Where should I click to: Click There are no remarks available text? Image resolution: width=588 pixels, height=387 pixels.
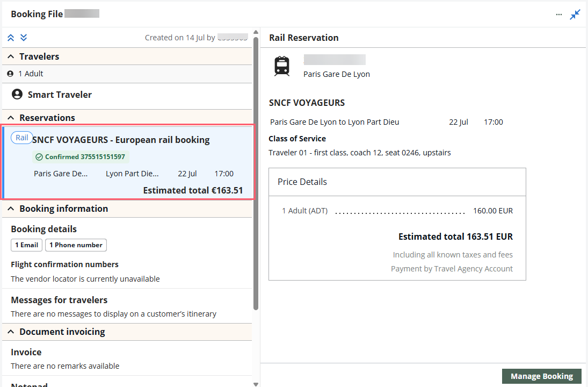point(65,366)
